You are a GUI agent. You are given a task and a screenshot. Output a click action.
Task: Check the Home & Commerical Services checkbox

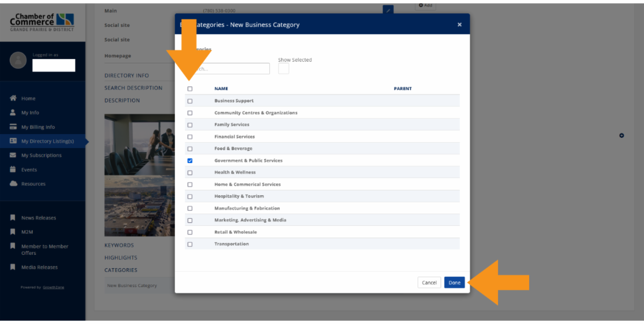pos(190,185)
